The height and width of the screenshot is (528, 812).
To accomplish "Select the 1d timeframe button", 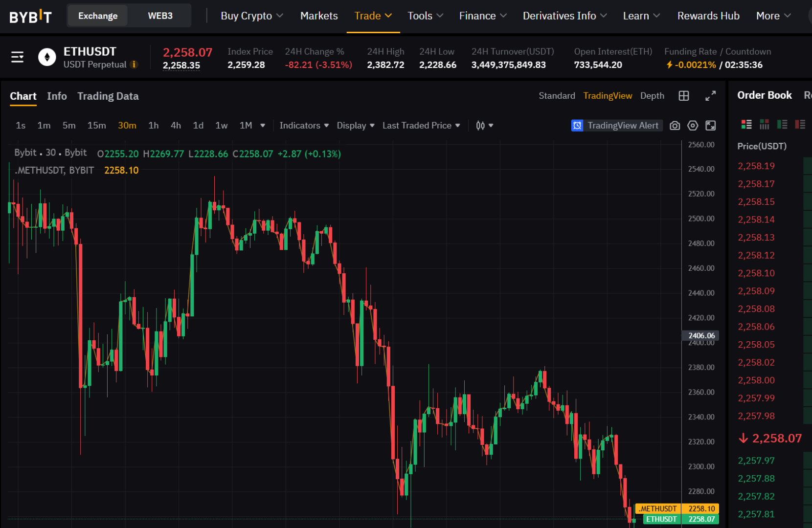I will click(x=198, y=126).
